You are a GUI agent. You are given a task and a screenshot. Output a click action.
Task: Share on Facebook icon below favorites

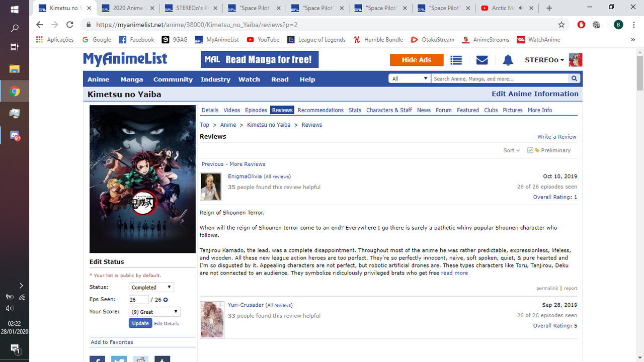[97, 359]
